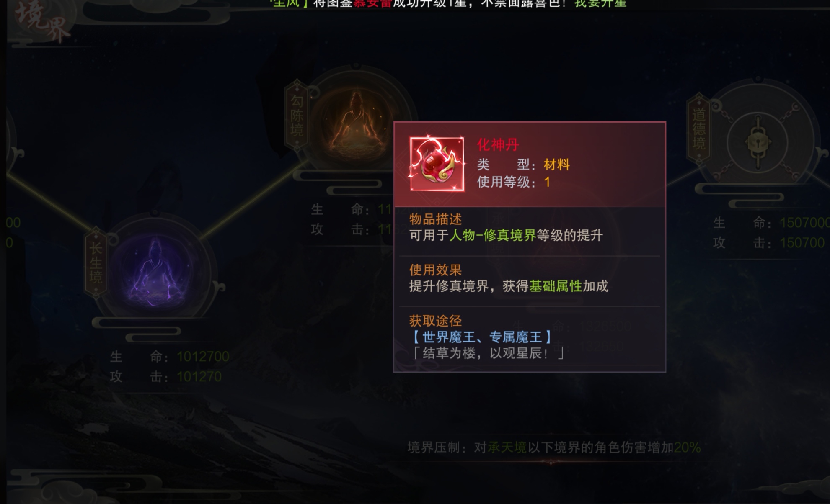Click the 长生境 vertical name banner

(x=96, y=263)
